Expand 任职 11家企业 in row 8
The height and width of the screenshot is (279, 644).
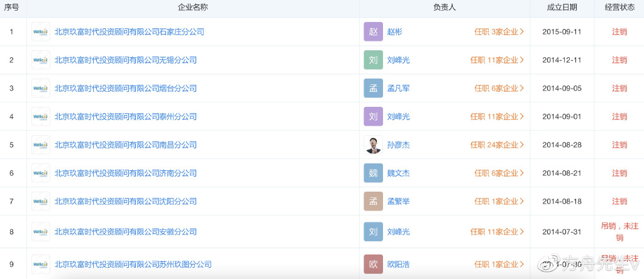497,232
